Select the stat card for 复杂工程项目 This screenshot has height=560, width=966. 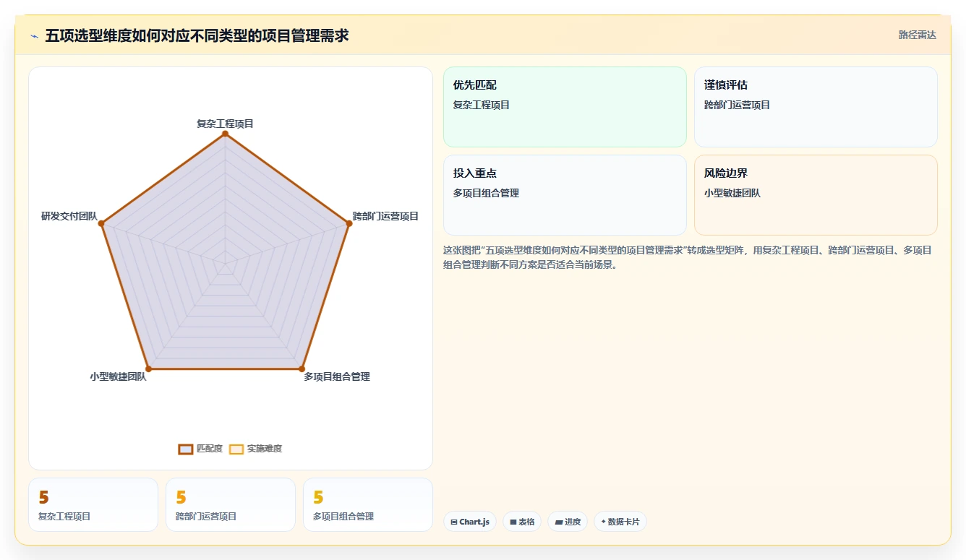click(93, 504)
